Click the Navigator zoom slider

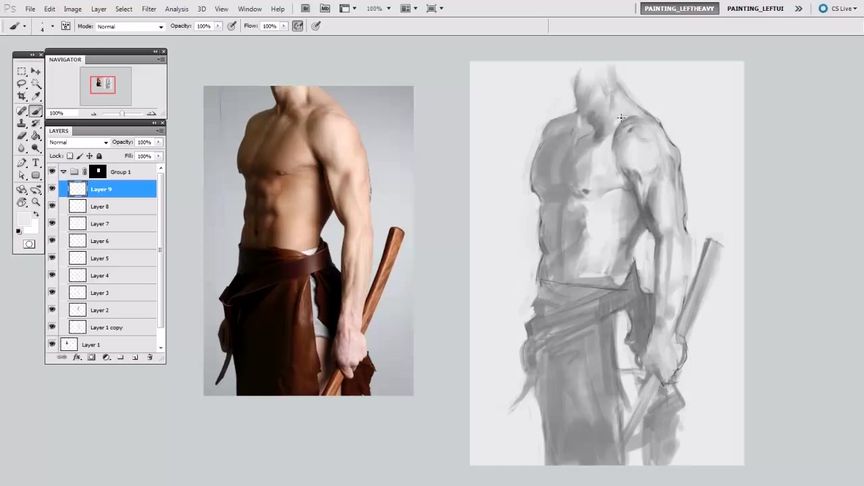121,114
